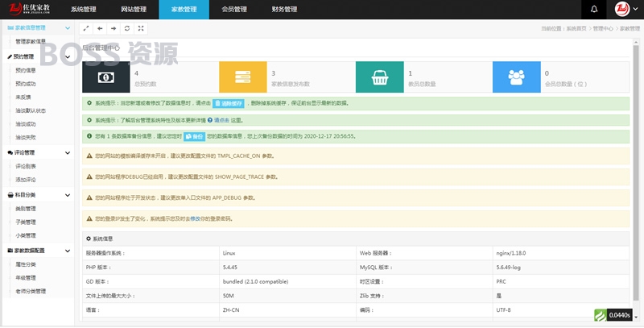The height and width of the screenshot is (328, 644).
Task: Open 预约成功 in the sidebar
Action: [26, 84]
